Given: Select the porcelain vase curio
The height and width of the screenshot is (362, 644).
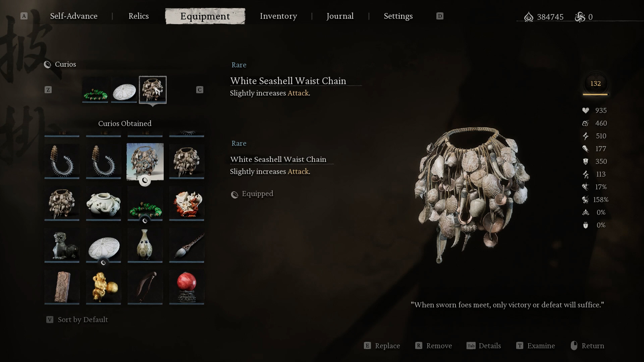Looking at the screenshot, I should [145, 245].
